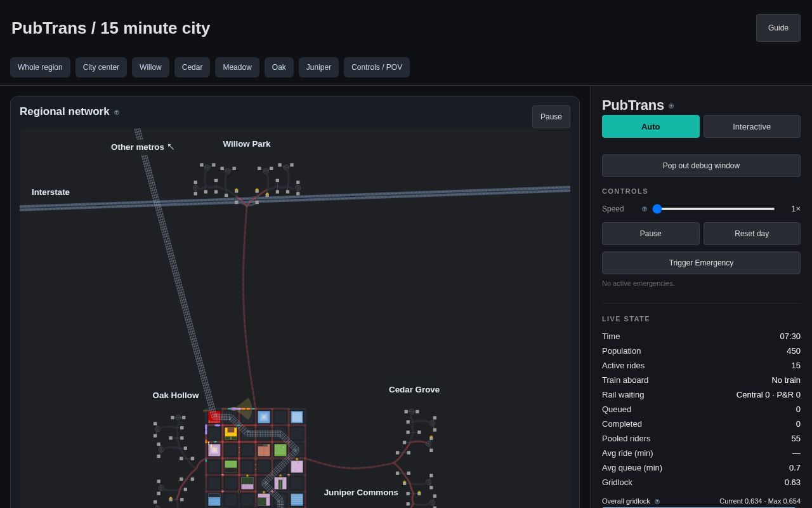The width and height of the screenshot is (812, 508).
Task: Click Pause beside the Reset day button
Action: [x=651, y=234]
